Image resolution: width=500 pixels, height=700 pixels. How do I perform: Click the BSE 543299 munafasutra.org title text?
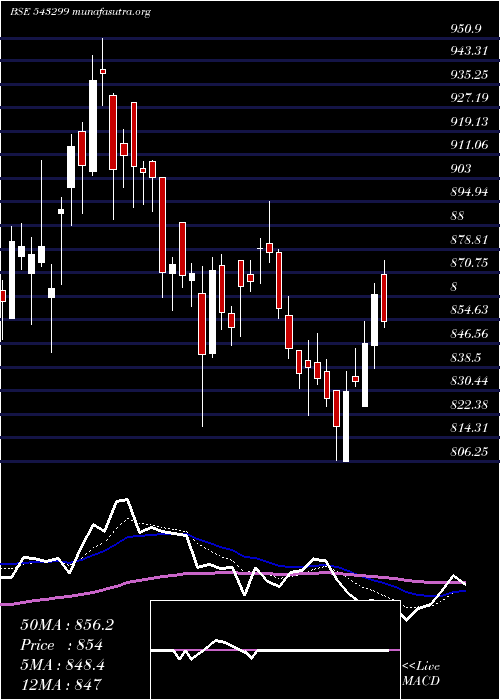[x=80, y=12]
